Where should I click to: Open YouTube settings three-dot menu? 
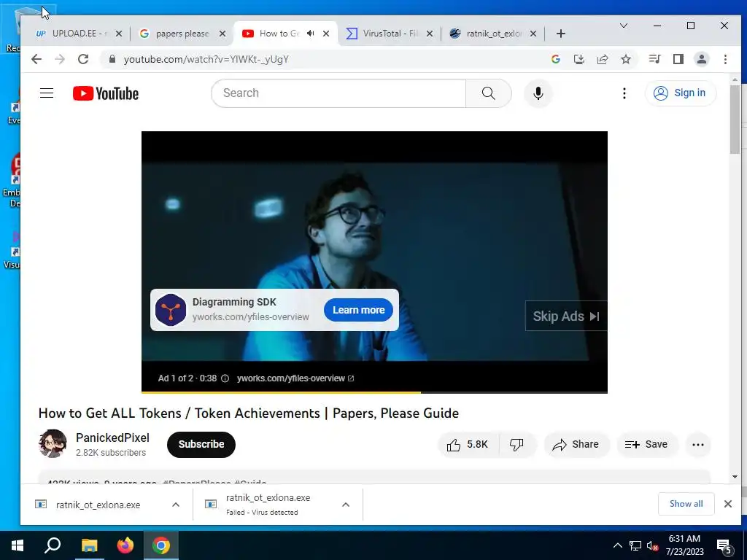point(624,93)
